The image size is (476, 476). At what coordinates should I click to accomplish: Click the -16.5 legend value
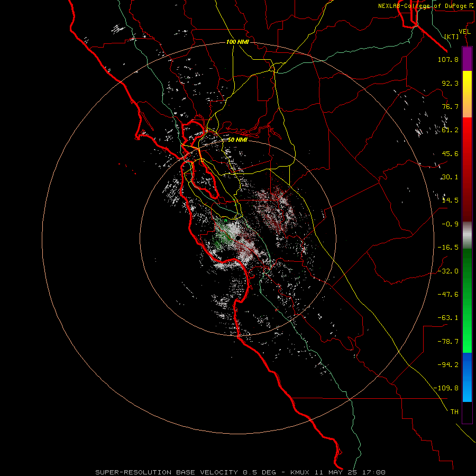tap(448, 248)
